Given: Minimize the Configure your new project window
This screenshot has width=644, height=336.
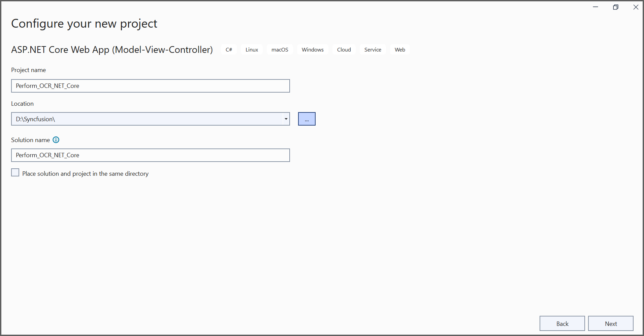Looking at the screenshot, I should (595, 7).
